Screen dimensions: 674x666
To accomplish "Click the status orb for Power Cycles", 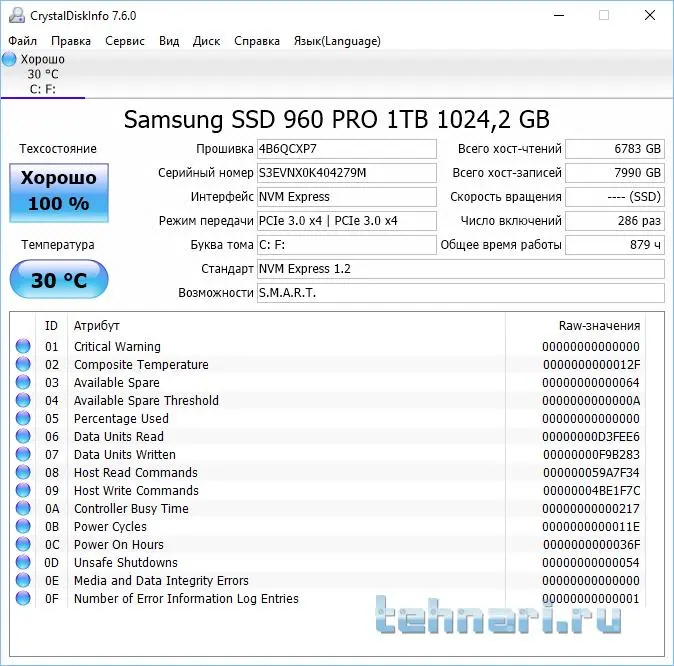I will (x=23, y=526).
